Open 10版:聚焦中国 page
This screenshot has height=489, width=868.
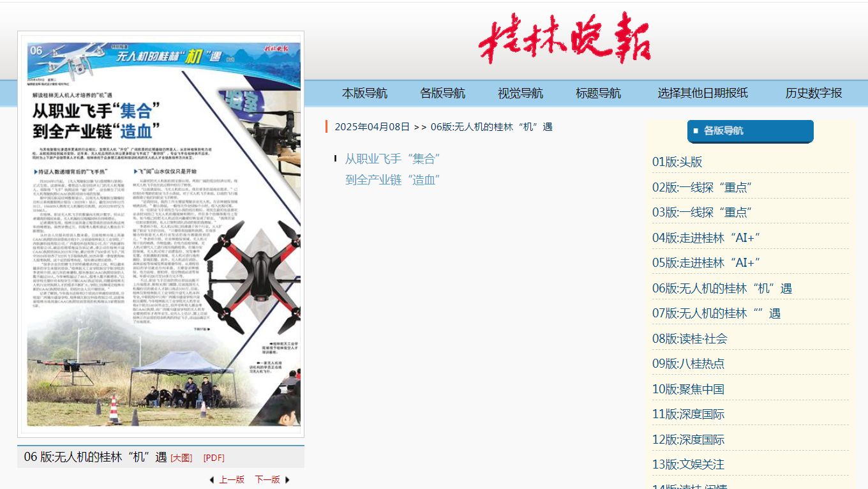688,389
